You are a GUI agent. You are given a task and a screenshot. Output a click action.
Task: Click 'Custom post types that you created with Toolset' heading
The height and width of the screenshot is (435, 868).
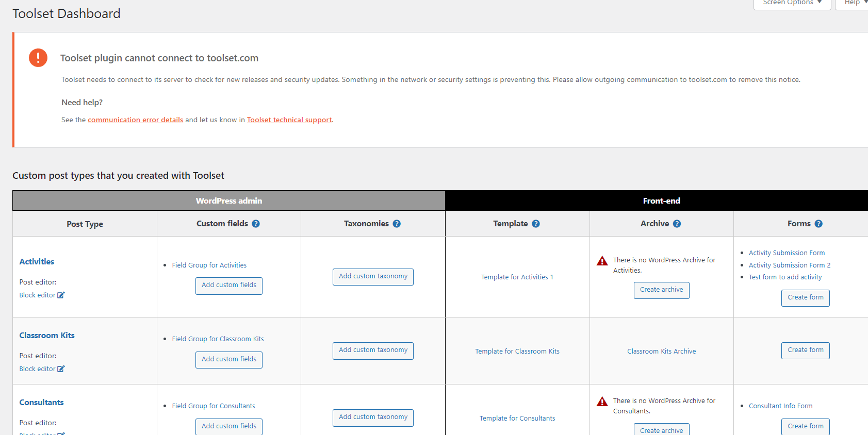click(x=118, y=176)
